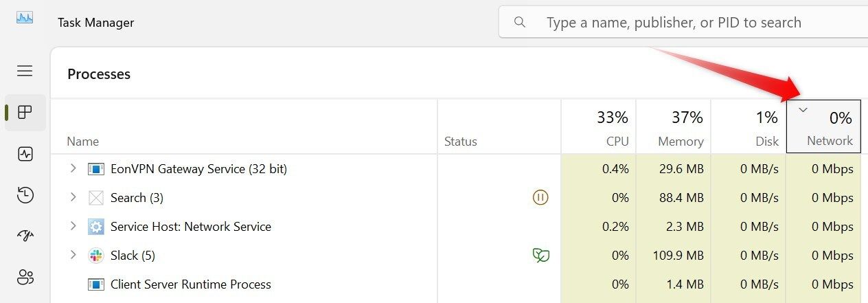
Task: Expand the EonVPN Gateway Service group
Action: click(x=73, y=168)
